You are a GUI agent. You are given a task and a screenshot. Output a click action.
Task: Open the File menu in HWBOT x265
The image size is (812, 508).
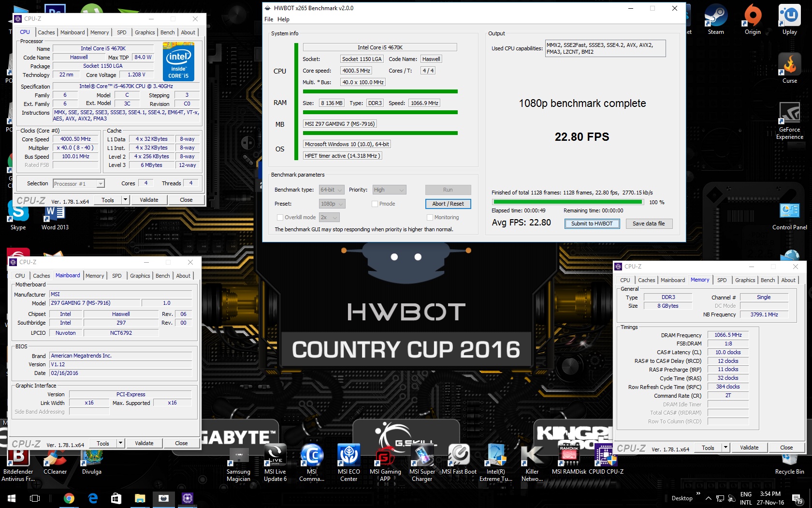[x=269, y=19]
